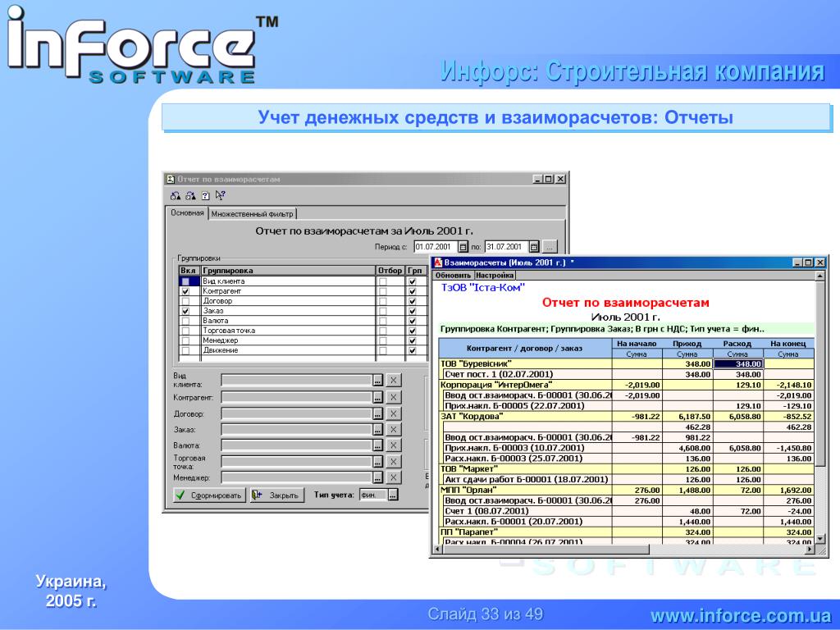Screen dimensions: 840x630
Task: Open help with the question mark page icon
Action: point(205,195)
